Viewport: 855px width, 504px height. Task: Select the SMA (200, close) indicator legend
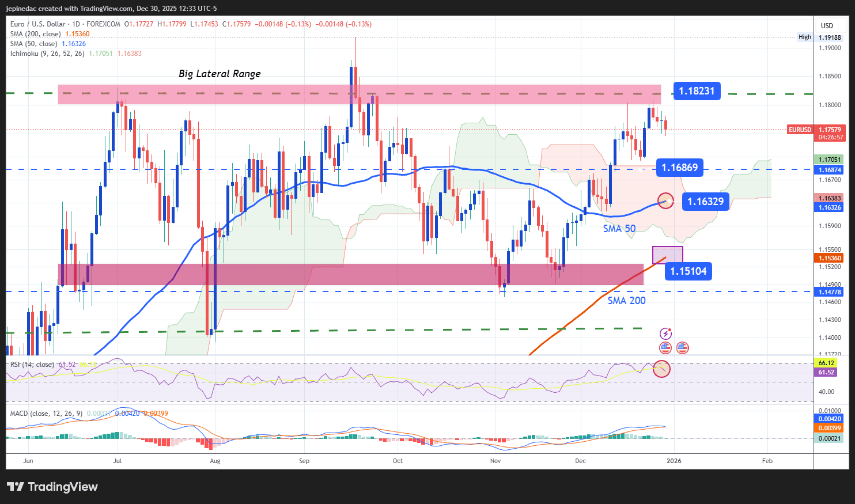pyautogui.click(x=35, y=34)
